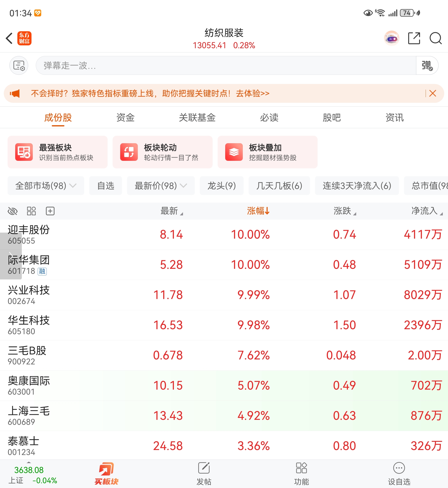This screenshot has width=448, height=488.
Task: Tap the megaphone announcement icon
Action: pyautogui.click(x=15, y=93)
